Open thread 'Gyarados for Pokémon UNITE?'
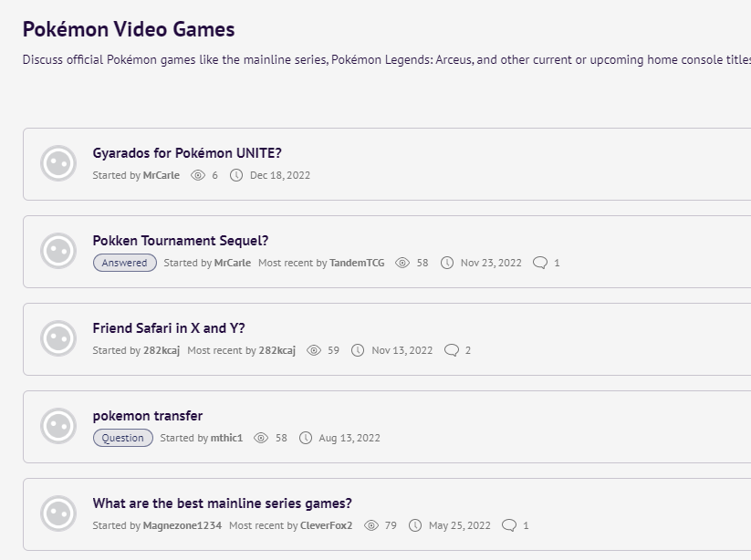This screenshot has height=560, width=751. (187, 153)
